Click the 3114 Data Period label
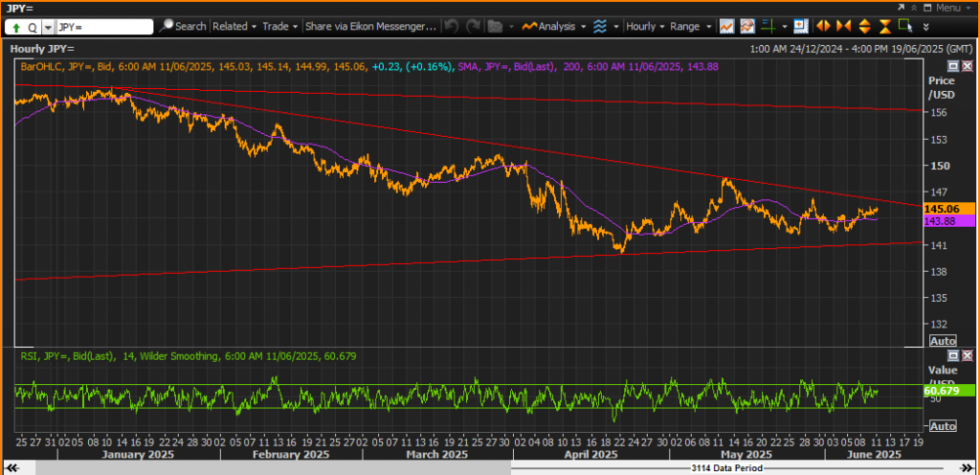980x475 pixels. click(727, 468)
